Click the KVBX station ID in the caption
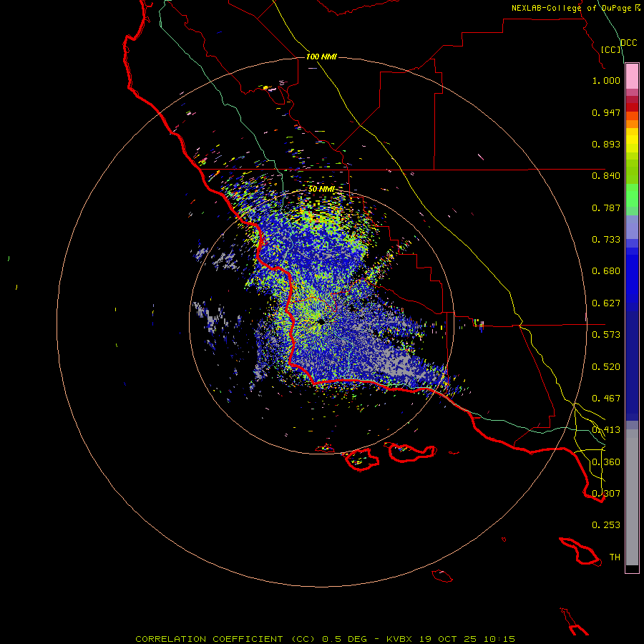This screenshot has height=644, width=644. (x=399, y=639)
